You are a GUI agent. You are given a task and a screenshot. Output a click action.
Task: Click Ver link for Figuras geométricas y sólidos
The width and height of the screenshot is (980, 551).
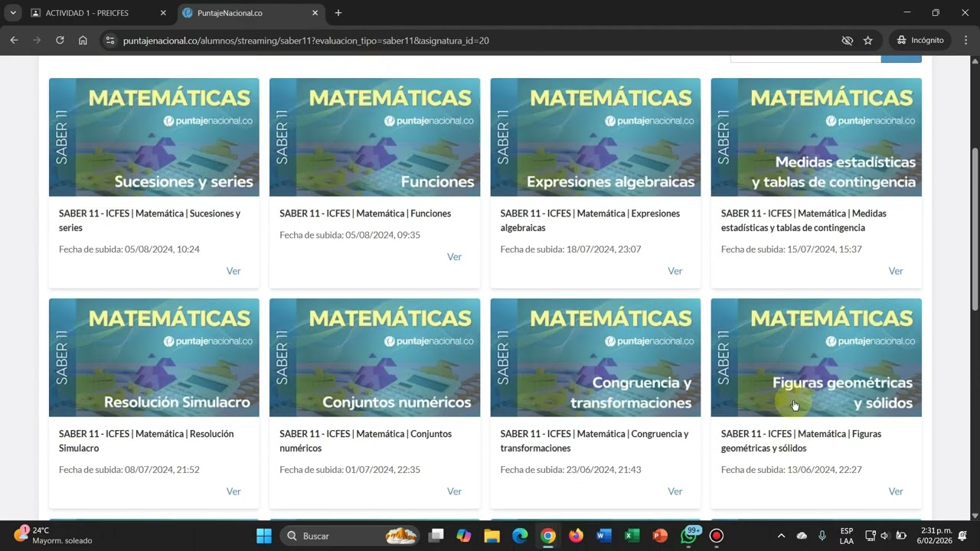(x=896, y=491)
